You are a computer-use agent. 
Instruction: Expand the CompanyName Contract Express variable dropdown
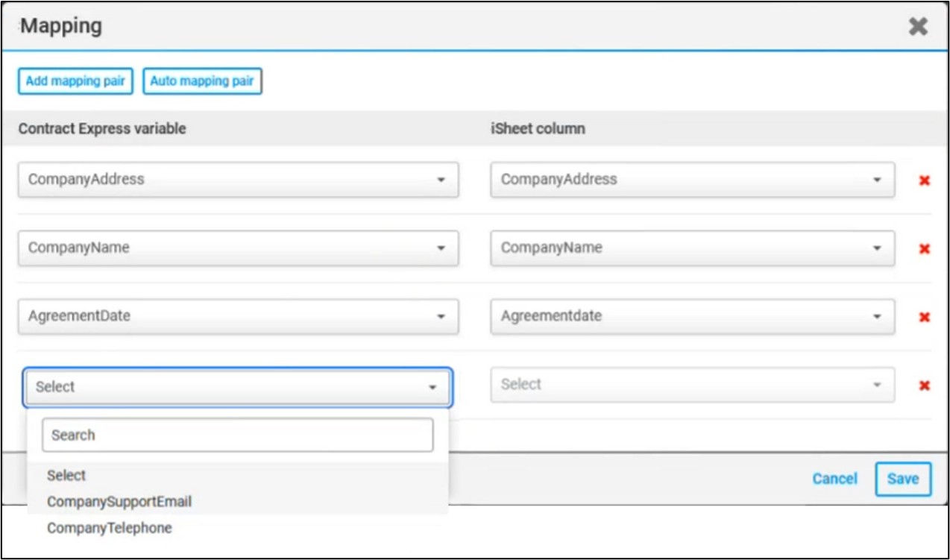[238, 248]
